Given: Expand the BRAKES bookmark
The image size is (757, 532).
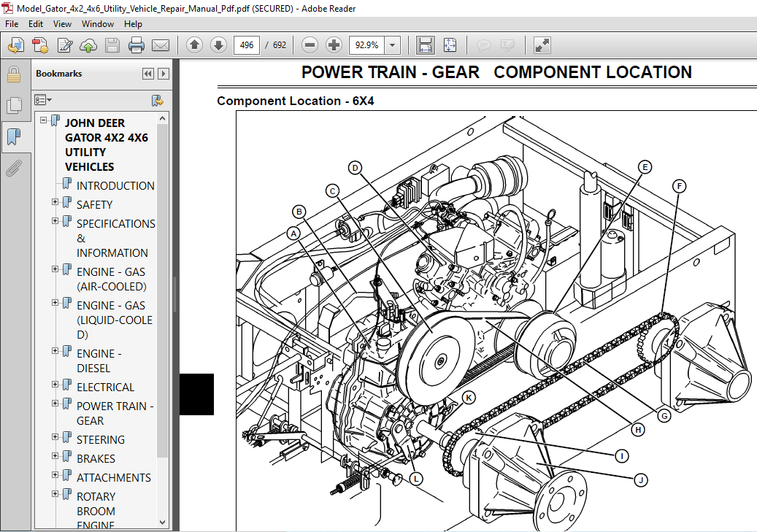Looking at the screenshot, I should [55, 455].
